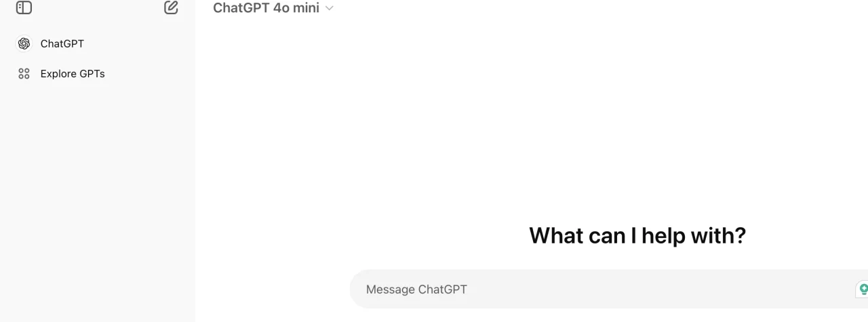Image resolution: width=868 pixels, height=322 pixels.
Task: Open Explore GPTs from the sidebar
Action: coord(97,73)
